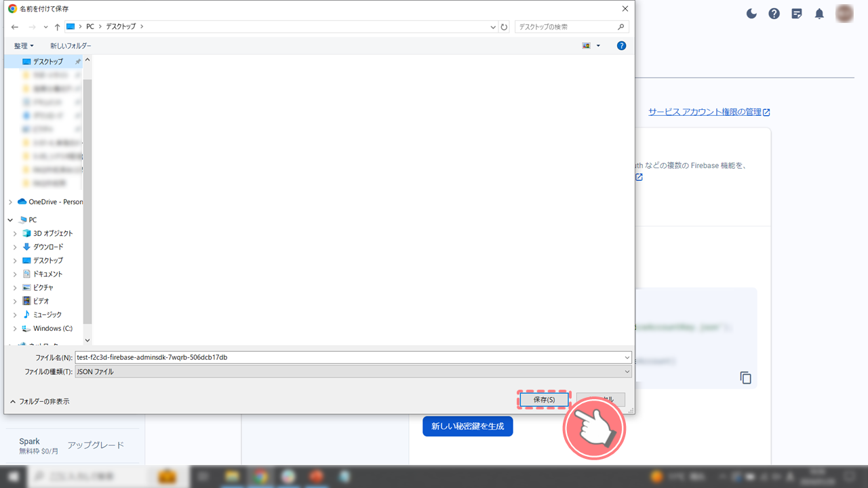
Task: Select デスクトップ under PC in the tree
Action: tap(43, 260)
